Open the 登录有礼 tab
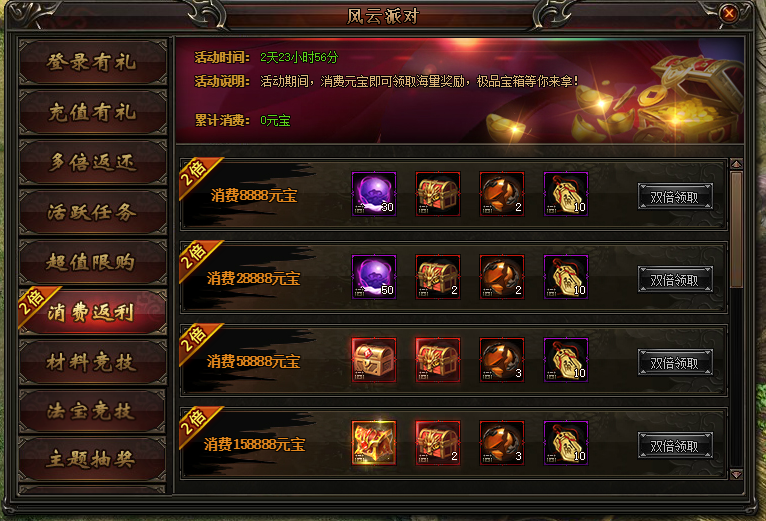This screenshot has width=766, height=521. [93, 62]
